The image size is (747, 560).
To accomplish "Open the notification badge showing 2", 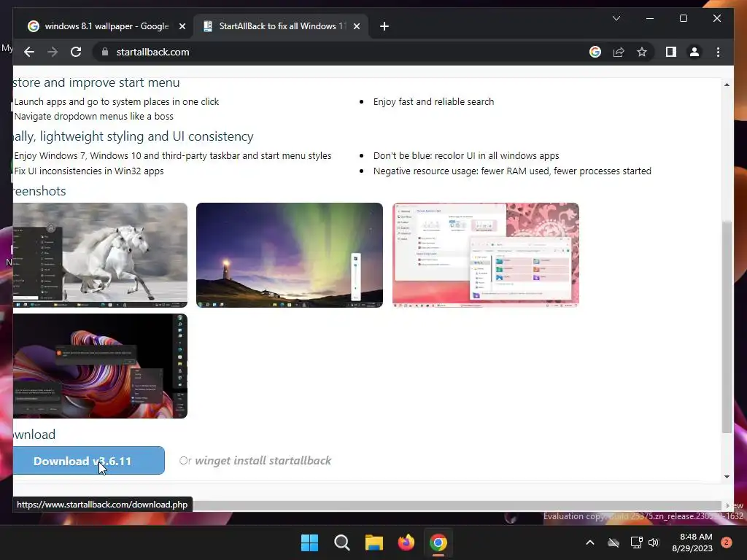I will (x=727, y=542).
